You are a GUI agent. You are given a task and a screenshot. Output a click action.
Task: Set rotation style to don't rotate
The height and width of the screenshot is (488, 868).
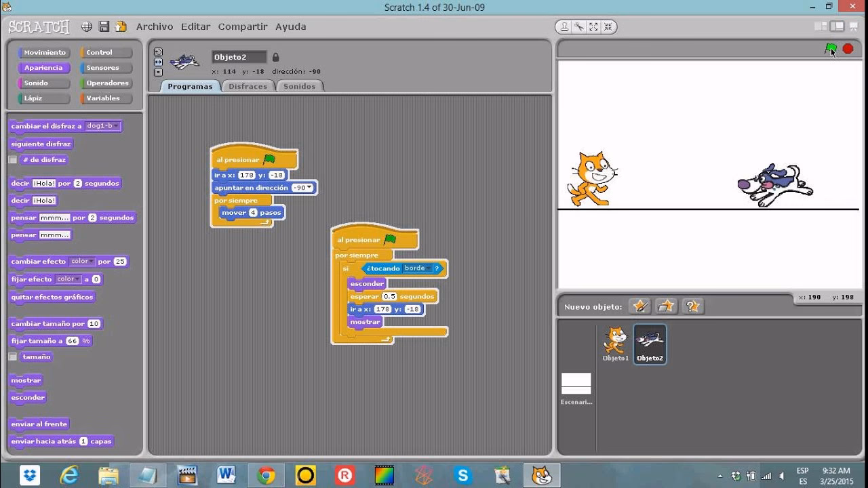coord(158,72)
